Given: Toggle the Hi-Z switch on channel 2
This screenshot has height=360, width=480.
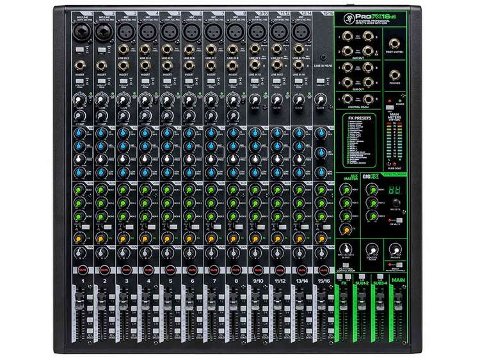Looking at the screenshot, I should [x=102, y=50].
